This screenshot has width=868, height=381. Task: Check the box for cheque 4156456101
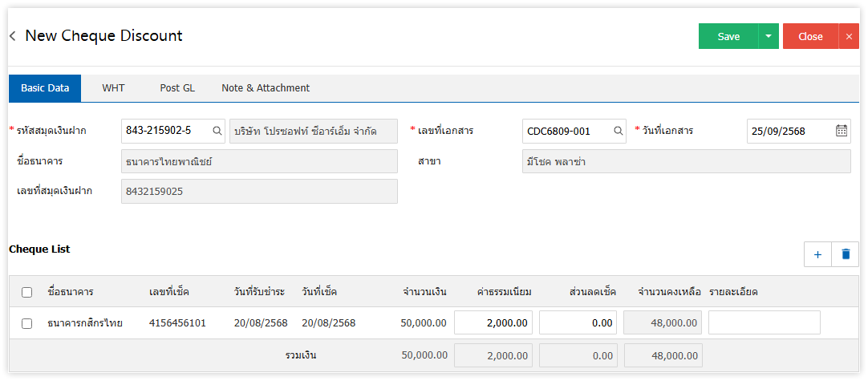tap(27, 323)
